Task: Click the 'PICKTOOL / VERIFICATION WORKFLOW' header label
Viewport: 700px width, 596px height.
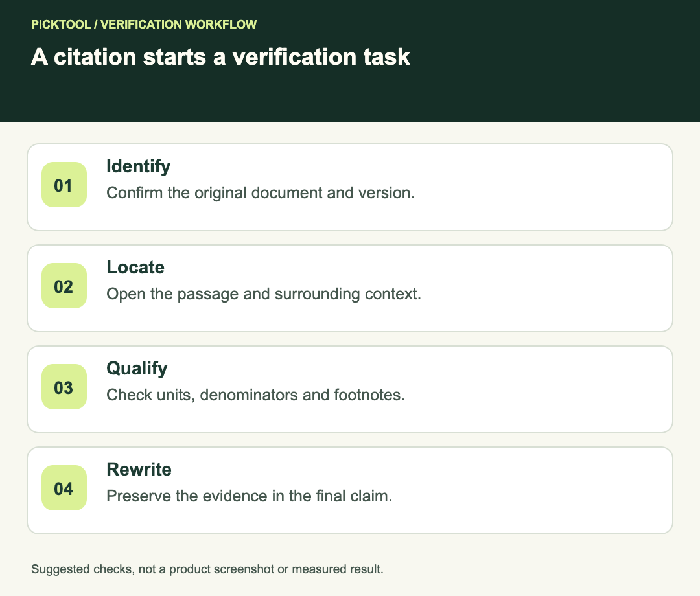Action: 144,24
